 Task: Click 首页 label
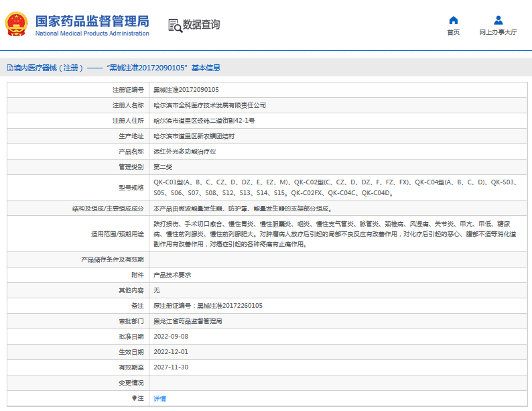454,32
